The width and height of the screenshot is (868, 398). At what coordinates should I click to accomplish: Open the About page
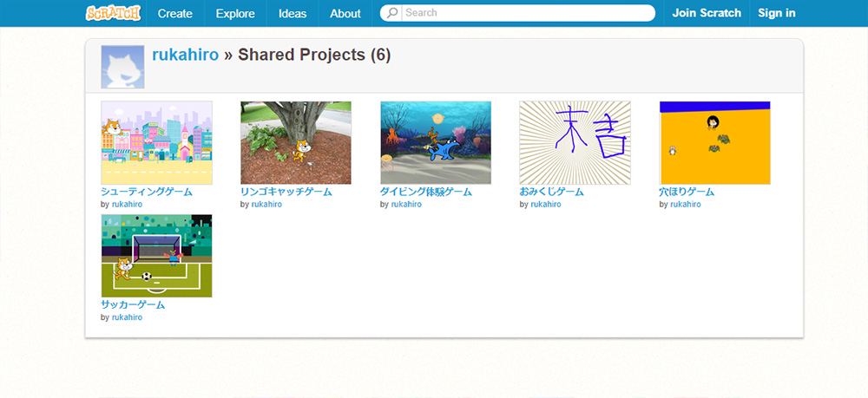click(345, 13)
